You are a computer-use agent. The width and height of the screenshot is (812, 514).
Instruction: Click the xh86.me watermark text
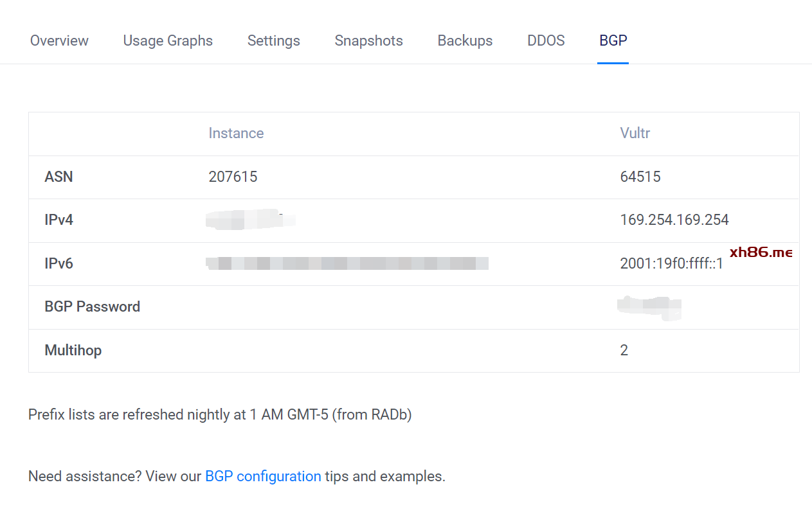761,252
